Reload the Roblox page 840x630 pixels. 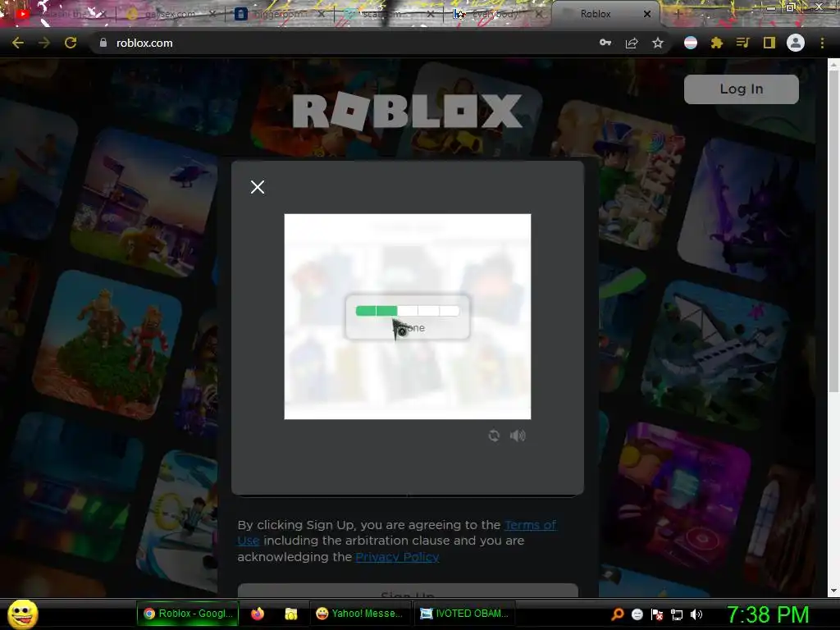click(71, 43)
